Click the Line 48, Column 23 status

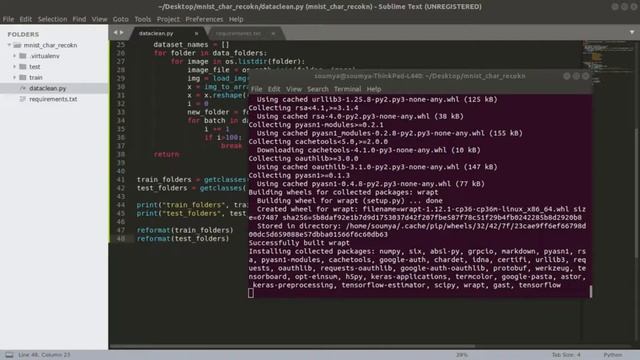pyautogui.click(x=44, y=355)
